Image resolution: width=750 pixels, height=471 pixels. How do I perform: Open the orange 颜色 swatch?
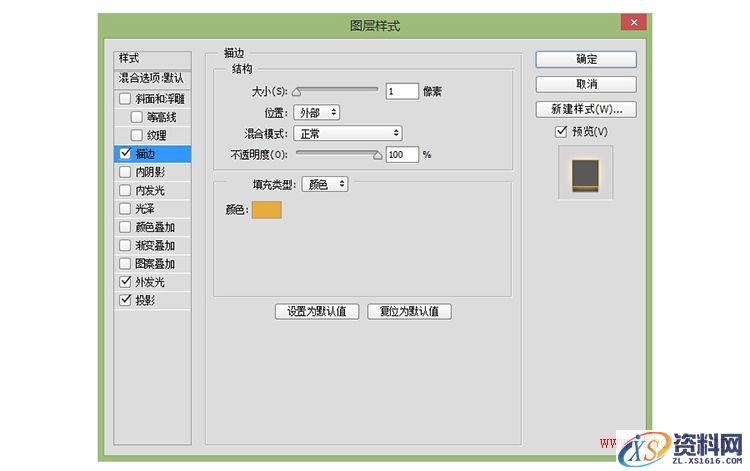tap(266, 210)
